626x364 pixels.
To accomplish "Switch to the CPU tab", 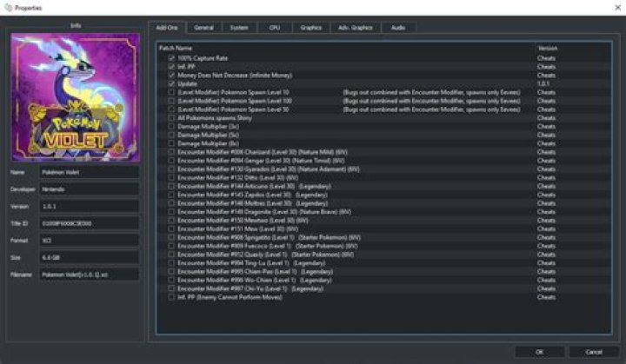I will [274, 28].
